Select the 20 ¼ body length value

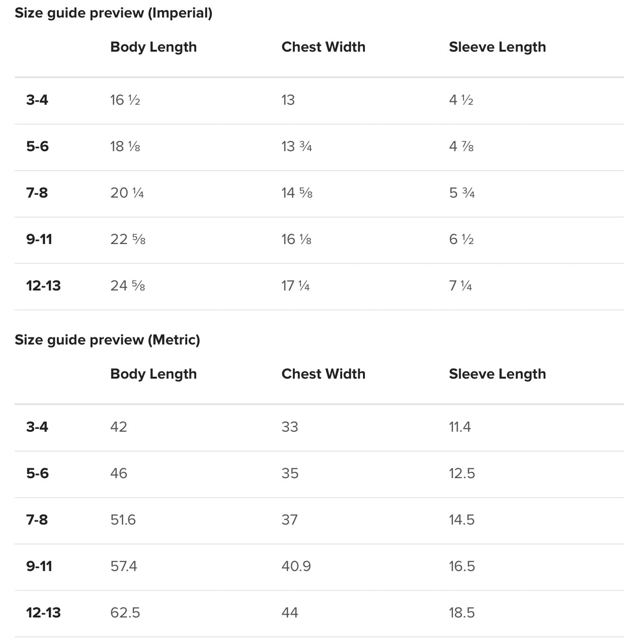coord(127,193)
